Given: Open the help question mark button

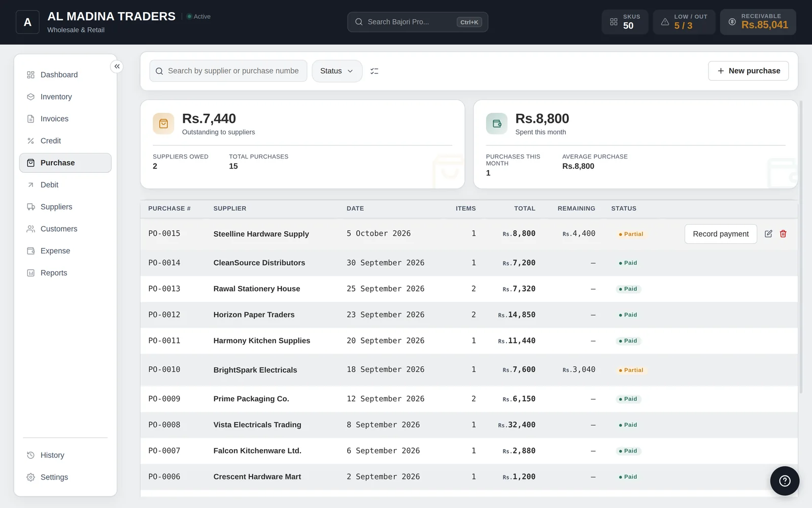Looking at the screenshot, I should [x=785, y=481].
